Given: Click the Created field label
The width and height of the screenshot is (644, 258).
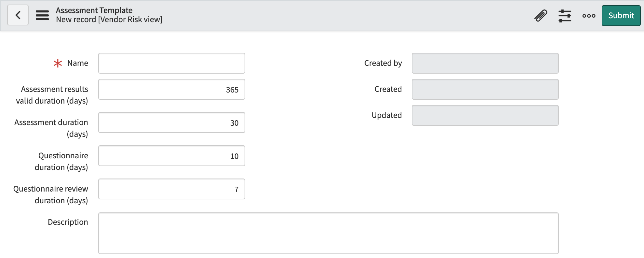Looking at the screenshot, I should (388, 89).
